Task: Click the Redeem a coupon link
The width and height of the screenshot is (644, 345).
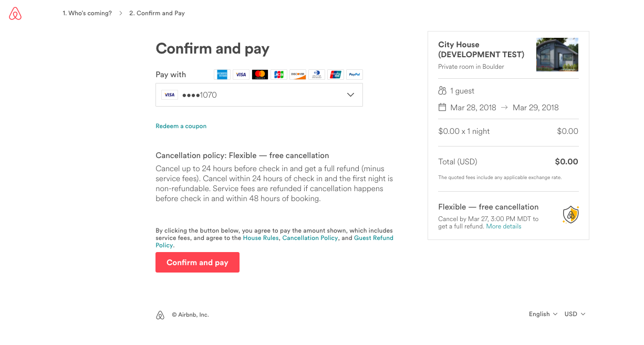Action: 181,126
